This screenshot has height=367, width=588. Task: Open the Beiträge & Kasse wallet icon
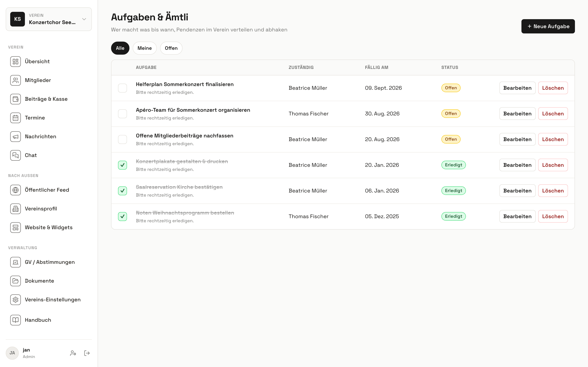16,99
